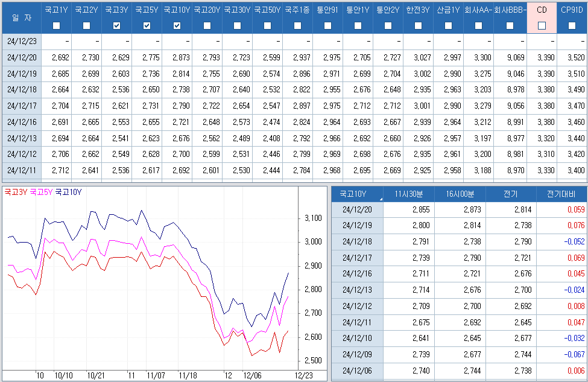This screenshot has height=382, width=588.
Task: Enable the 회사AA- checkbox
Action: pyautogui.click(x=478, y=25)
